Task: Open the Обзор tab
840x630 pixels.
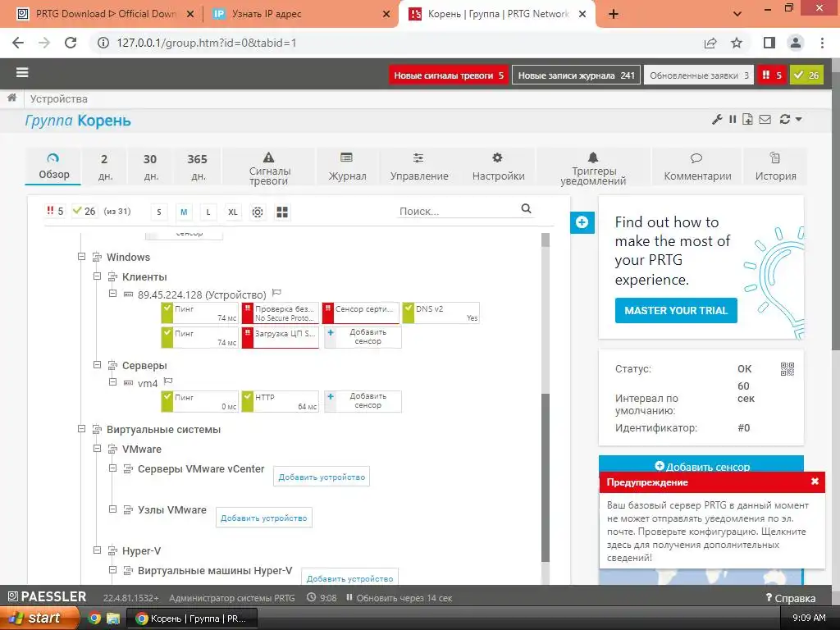Action: coord(53,167)
